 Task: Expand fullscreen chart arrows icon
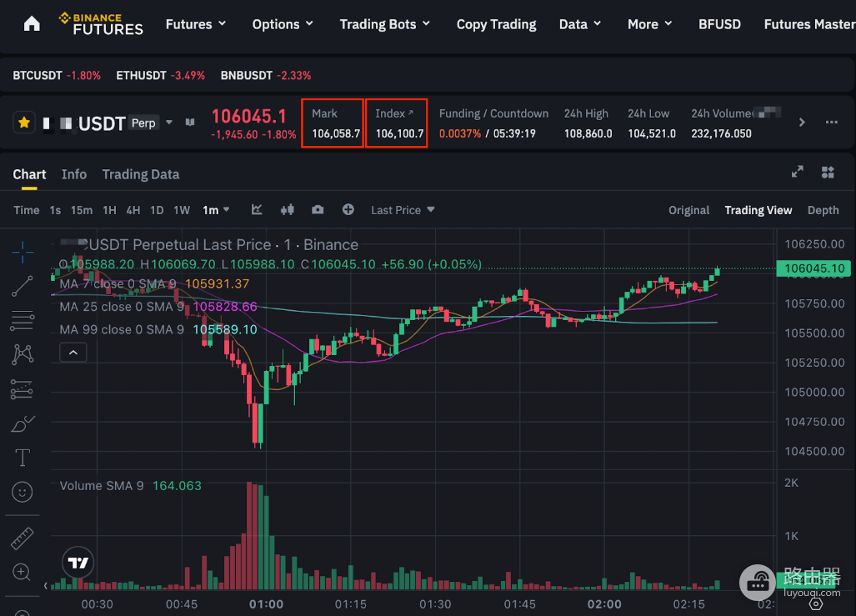point(797,172)
